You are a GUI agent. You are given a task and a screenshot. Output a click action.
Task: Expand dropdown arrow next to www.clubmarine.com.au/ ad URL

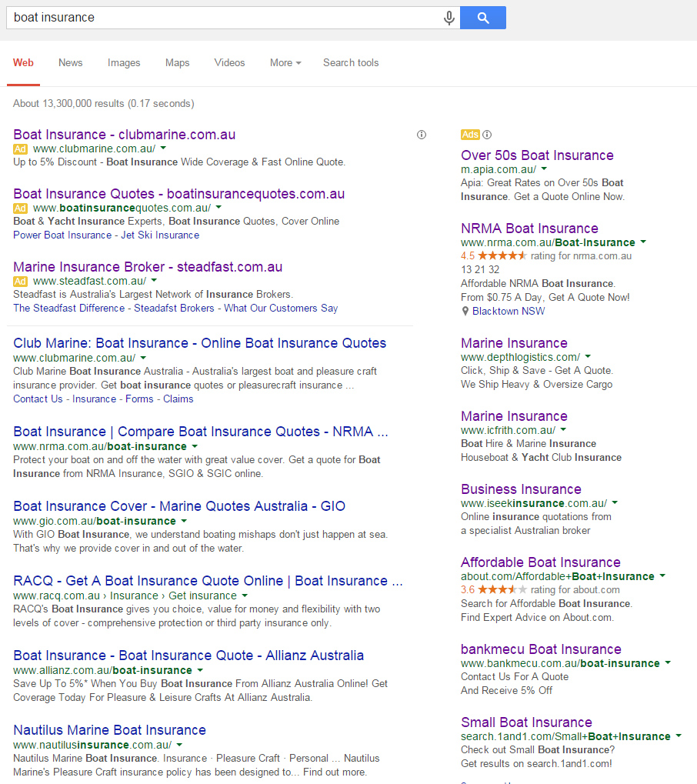click(x=163, y=148)
